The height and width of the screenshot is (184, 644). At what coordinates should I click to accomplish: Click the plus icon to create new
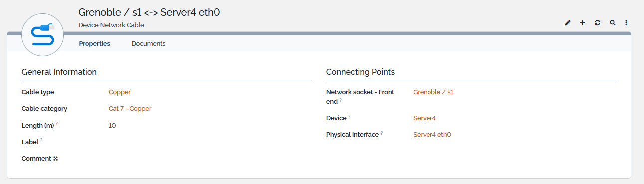pos(582,23)
